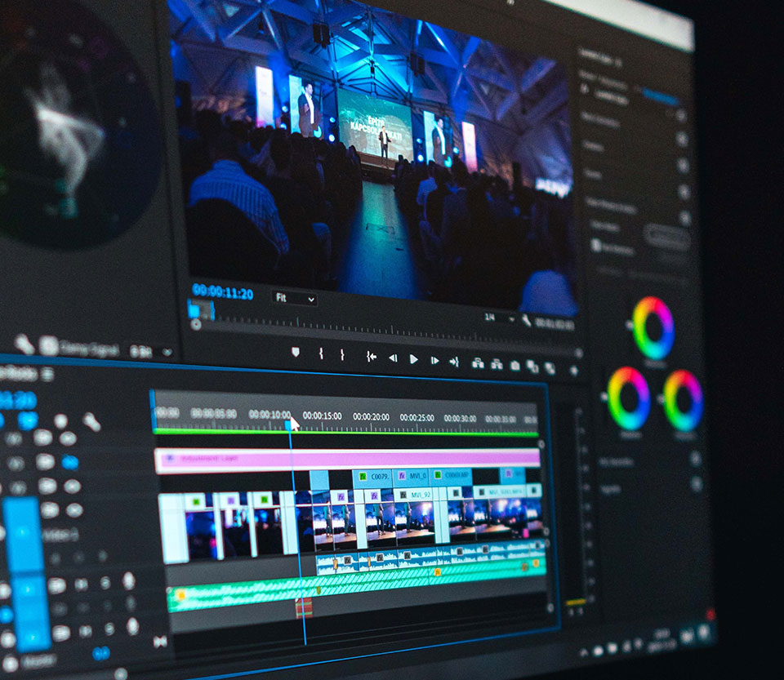The height and width of the screenshot is (680, 784).
Task: Step back one frame in Program Monitor
Action: click(393, 358)
